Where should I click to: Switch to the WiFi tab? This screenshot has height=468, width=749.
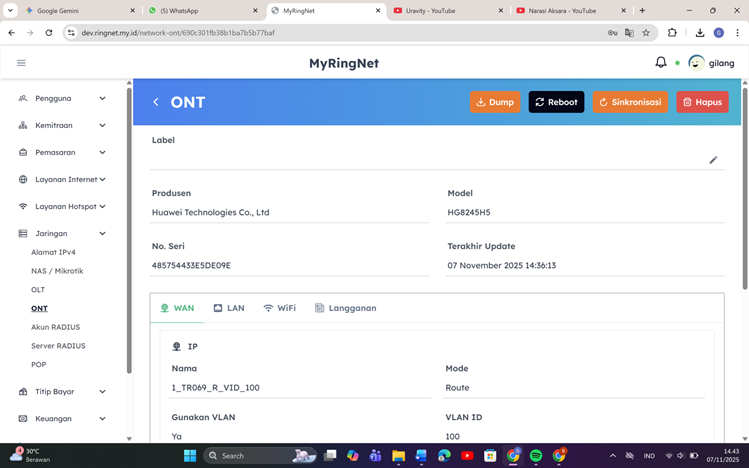279,308
